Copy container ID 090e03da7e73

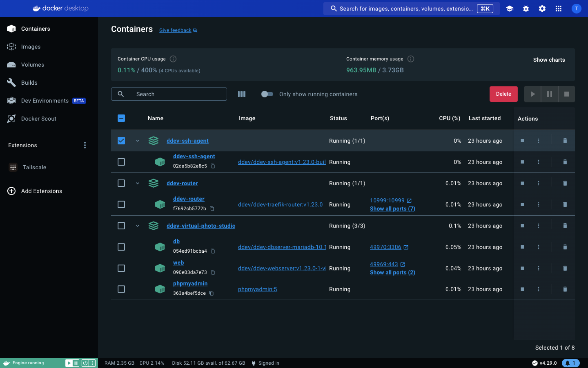pos(213,272)
